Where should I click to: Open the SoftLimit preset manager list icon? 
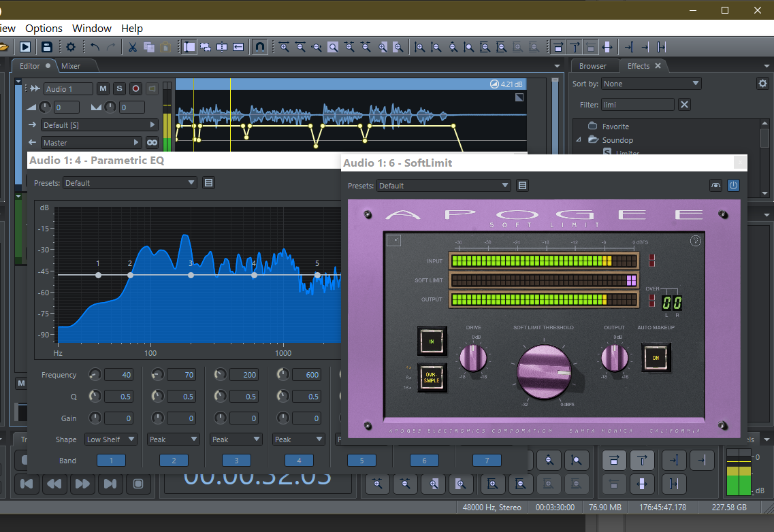click(522, 186)
